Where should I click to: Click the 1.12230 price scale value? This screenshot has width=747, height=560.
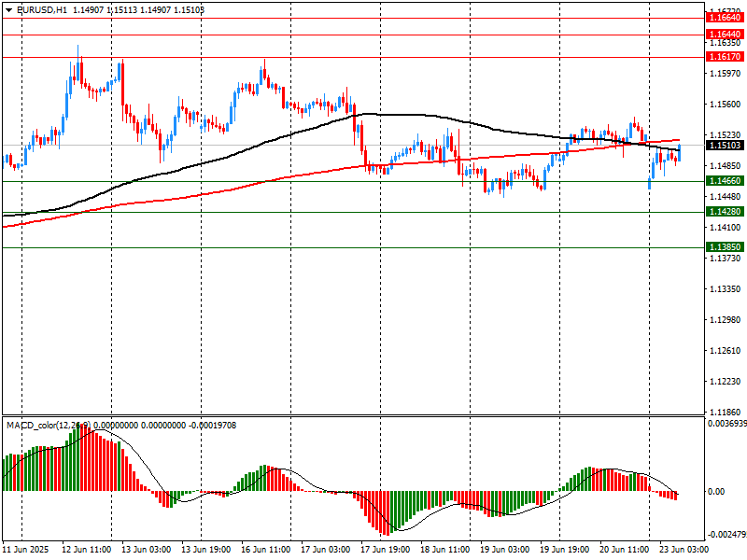[x=725, y=382]
